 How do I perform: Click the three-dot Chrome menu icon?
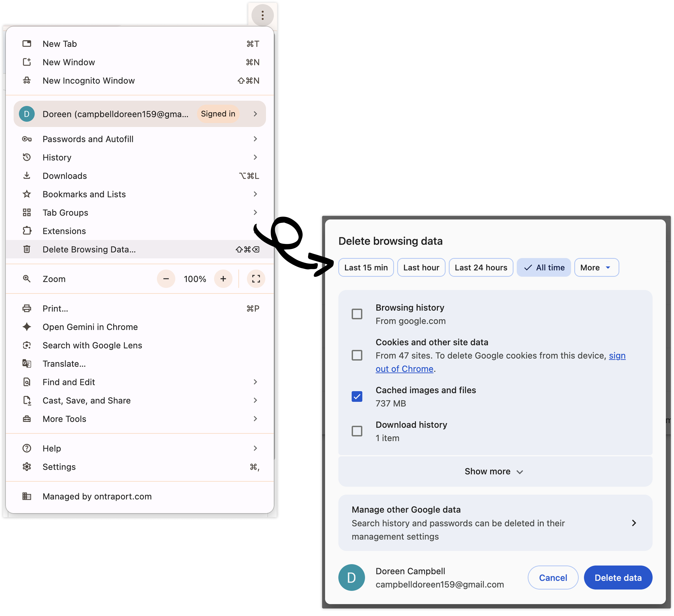tap(262, 15)
